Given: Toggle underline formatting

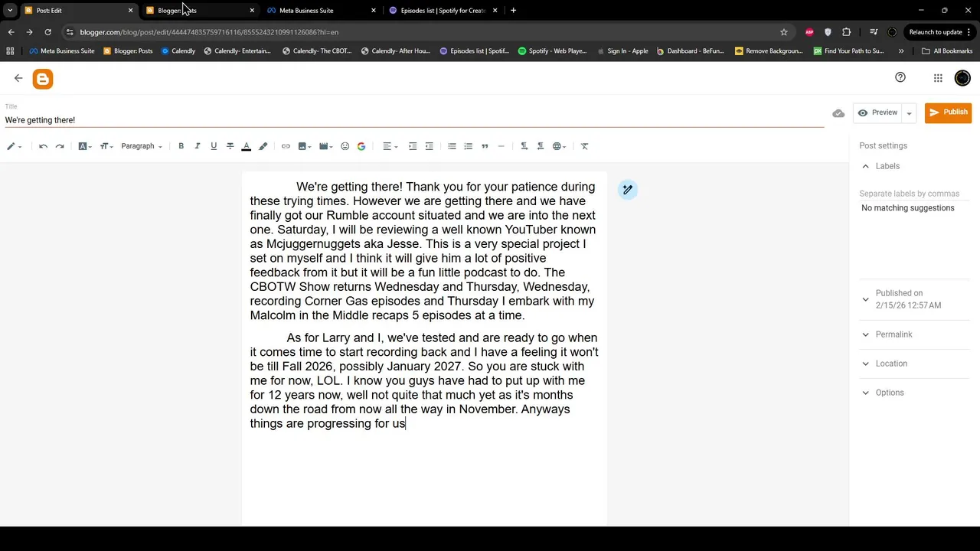Looking at the screenshot, I should tap(214, 146).
